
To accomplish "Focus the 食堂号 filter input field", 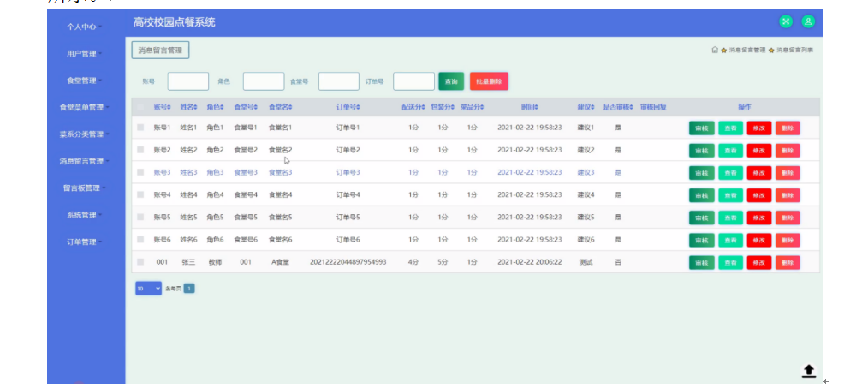I will point(339,81).
